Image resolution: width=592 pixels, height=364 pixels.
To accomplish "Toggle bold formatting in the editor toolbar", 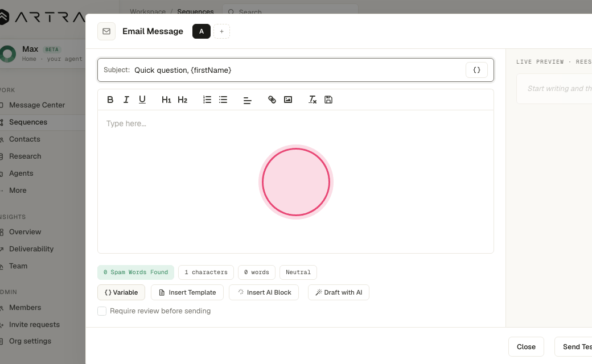I will [110, 100].
